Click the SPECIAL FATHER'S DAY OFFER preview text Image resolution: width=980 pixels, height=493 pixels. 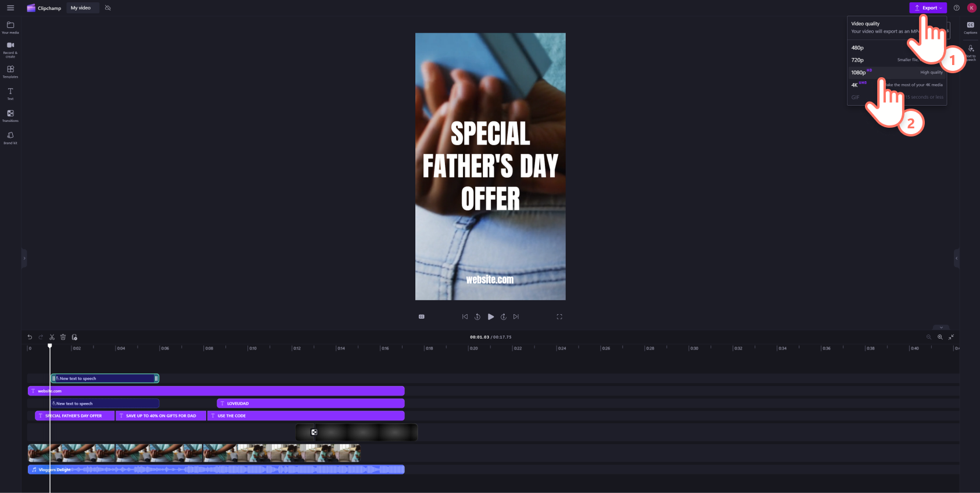pos(490,166)
